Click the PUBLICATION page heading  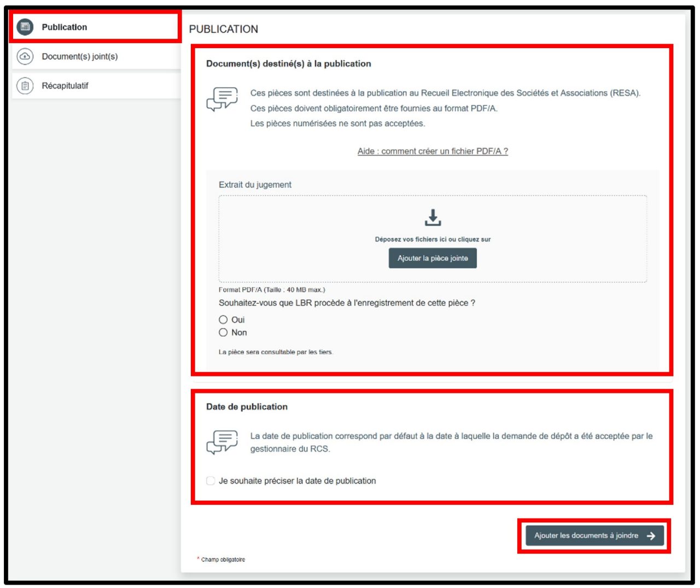(x=224, y=29)
